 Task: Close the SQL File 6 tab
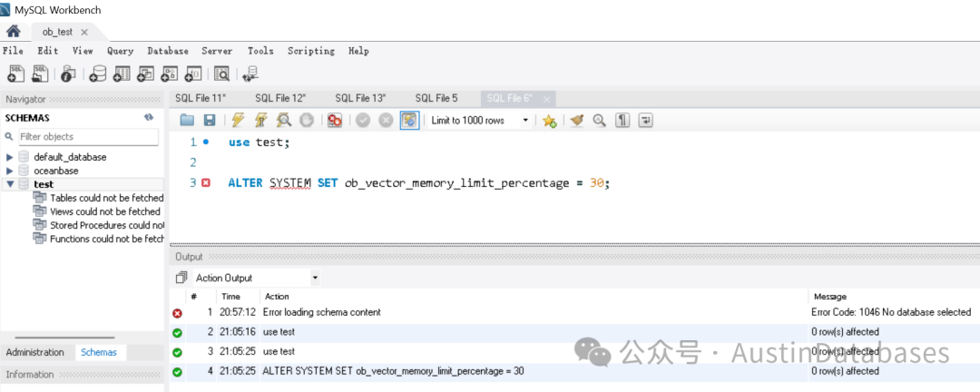coord(547,99)
